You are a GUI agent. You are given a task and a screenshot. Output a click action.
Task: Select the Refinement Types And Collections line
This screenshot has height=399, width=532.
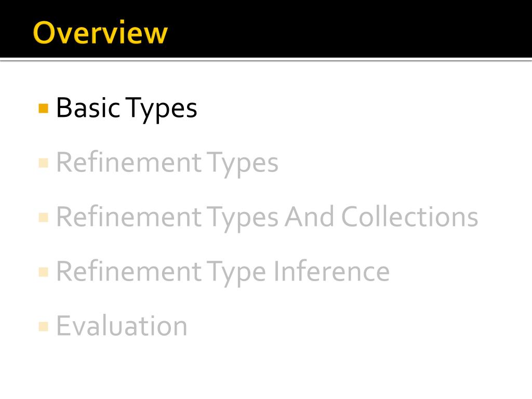pos(267,217)
